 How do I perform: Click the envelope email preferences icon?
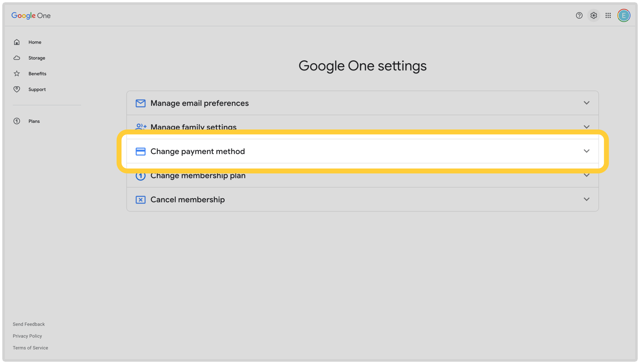tap(140, 103)
